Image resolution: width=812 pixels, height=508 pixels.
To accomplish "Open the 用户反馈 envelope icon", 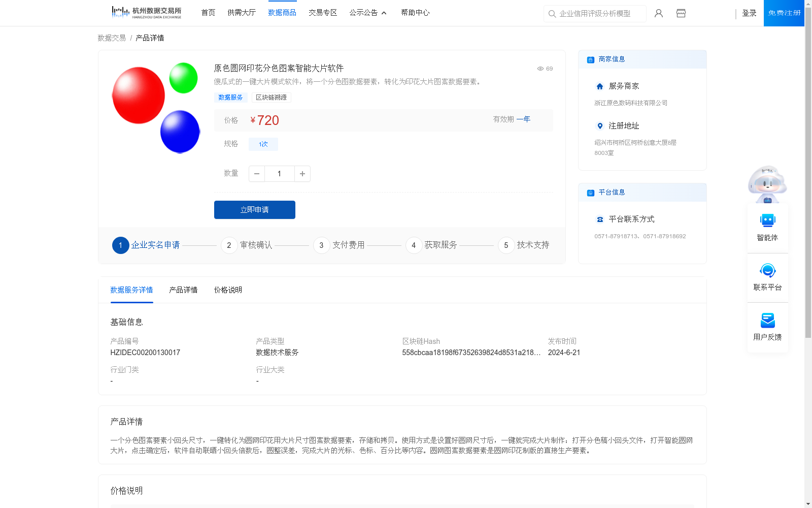I will coord(767,320).
